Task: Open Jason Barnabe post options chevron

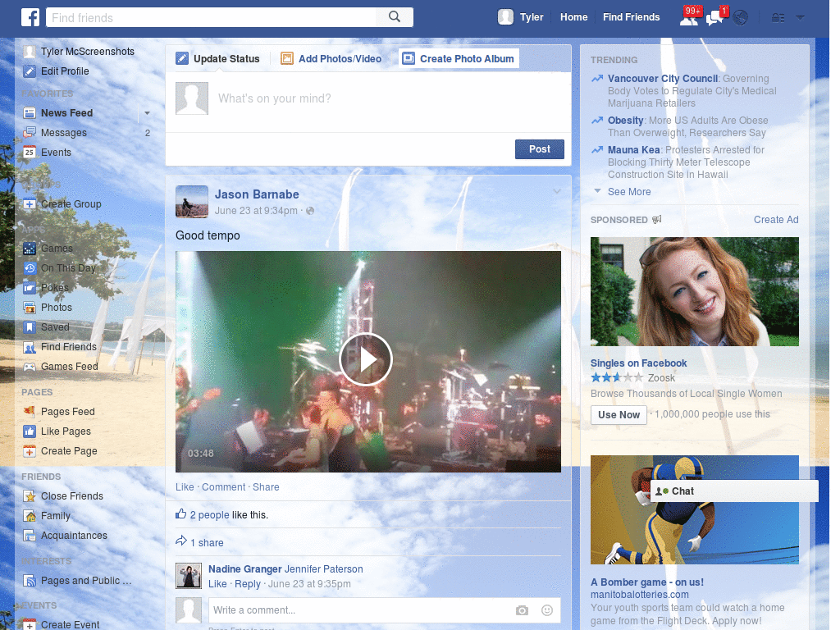Action: [557, 191]
